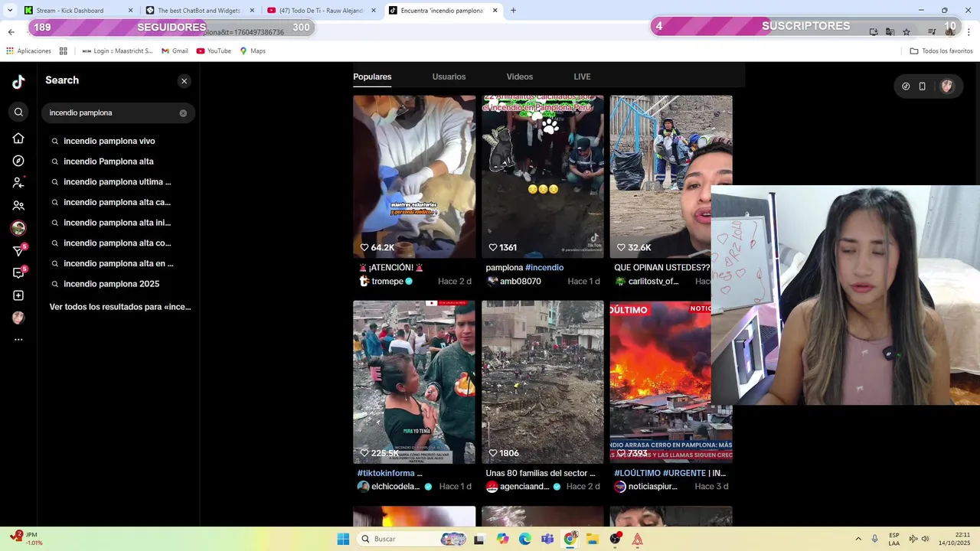Viewport: 980px width, 551px height.
Task: Bookmark this page with the star icon
Action: coord(906,32)
